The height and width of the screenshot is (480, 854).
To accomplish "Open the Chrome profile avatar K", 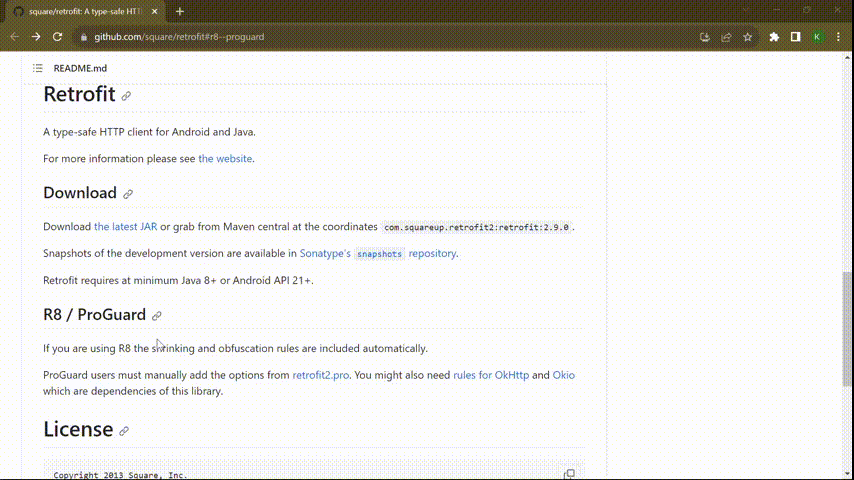I will click(x=817, y=37).
